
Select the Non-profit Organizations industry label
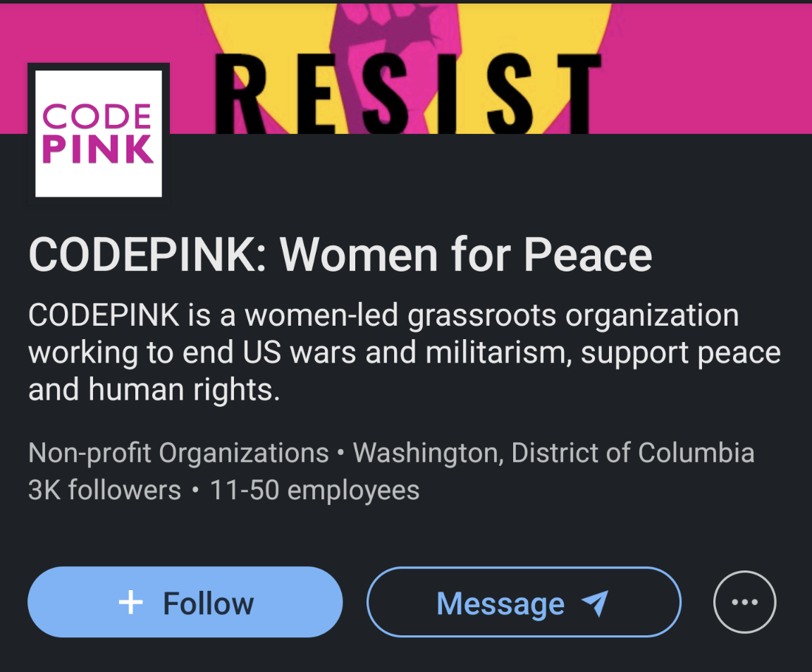click(x=178, y=453)
